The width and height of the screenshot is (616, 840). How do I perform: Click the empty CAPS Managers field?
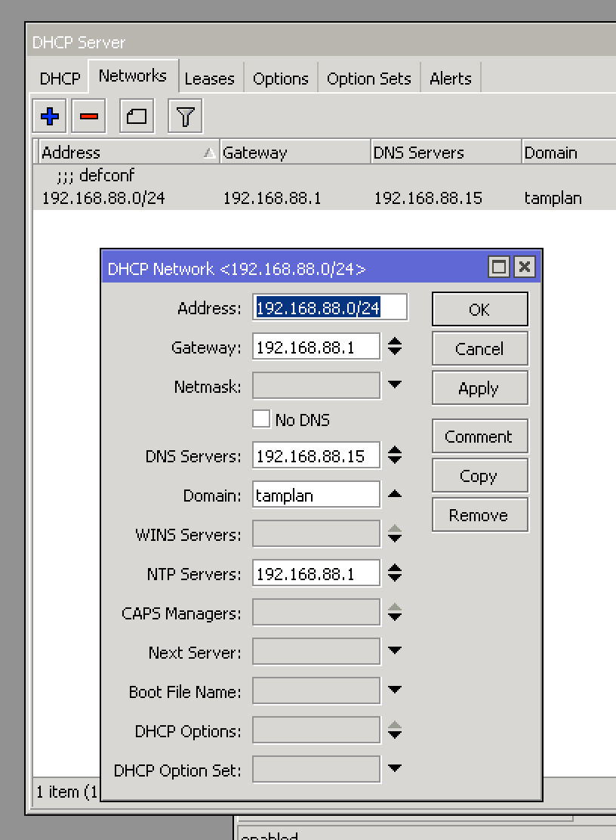point(316,613)
